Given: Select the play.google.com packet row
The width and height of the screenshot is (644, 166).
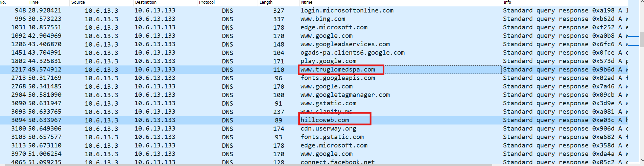Looking at the screenshot, I should coord(328,61).
